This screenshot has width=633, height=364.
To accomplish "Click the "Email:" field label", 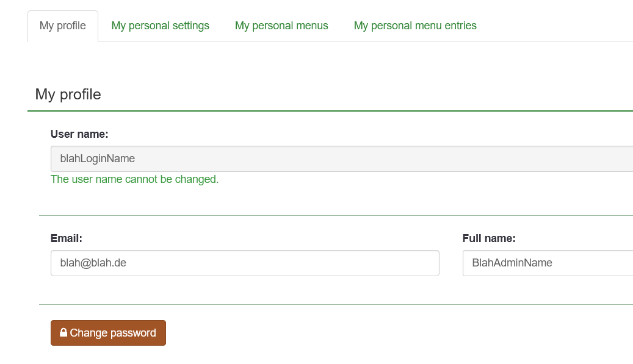I will pos(66,238).
